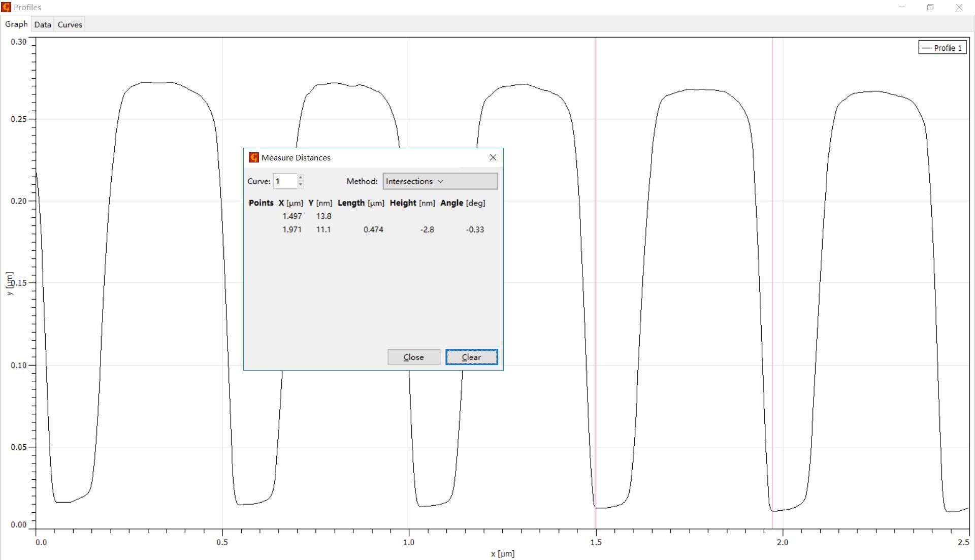Viewport: 975px width, 560px height.
Task: Select the Height value -2.8
Action: click(427, 229)
